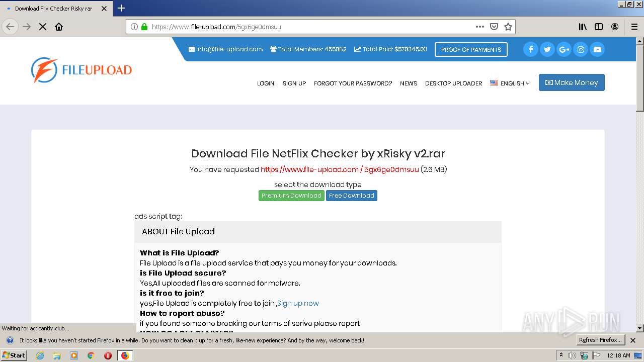Open the Firefox account icon
Screen dimensions: 644x362
615,27
